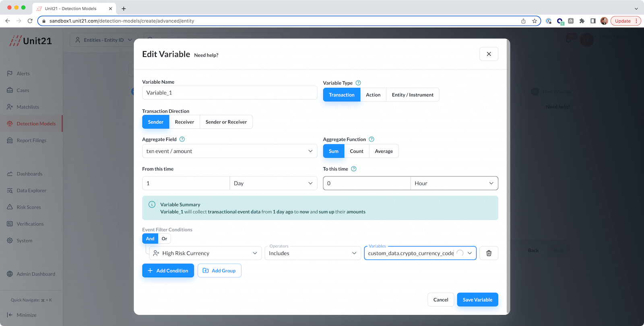Click Add Condition button
This screenshot has width=644, height=326.
click(168, 271)
